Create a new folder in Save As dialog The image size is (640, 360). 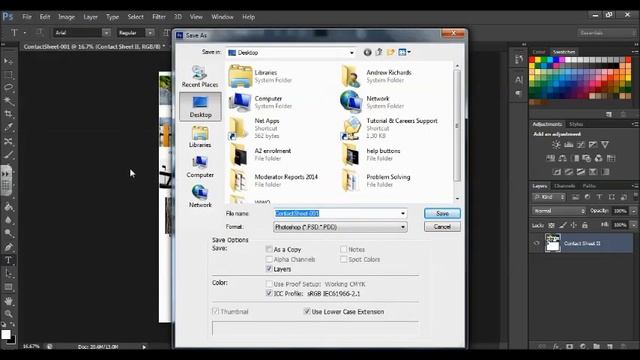coord(391,52)
